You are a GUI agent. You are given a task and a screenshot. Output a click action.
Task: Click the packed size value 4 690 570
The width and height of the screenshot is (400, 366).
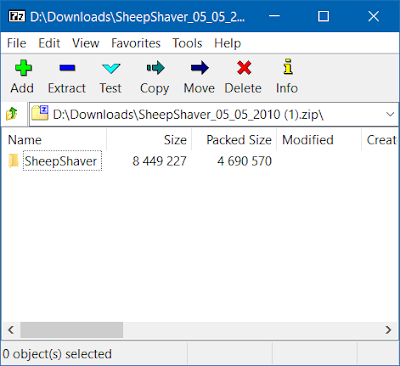point(244,161)
